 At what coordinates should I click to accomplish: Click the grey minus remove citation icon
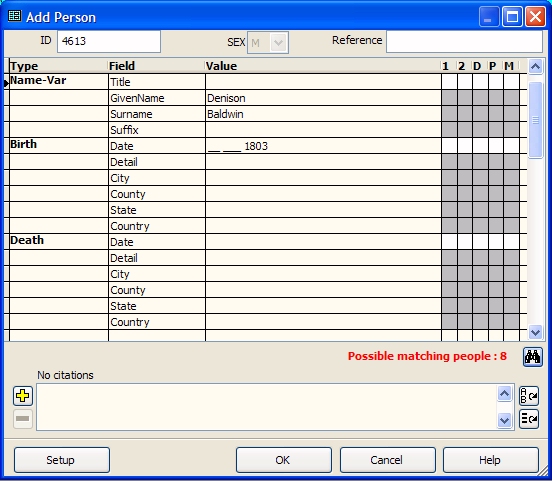[x=23, y=419]
